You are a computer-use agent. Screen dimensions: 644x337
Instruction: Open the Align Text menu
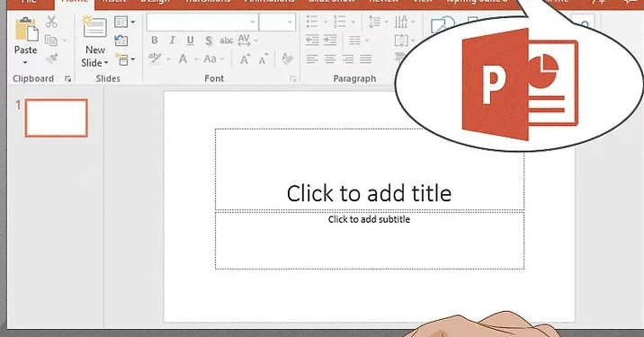(x=404, y=40)
